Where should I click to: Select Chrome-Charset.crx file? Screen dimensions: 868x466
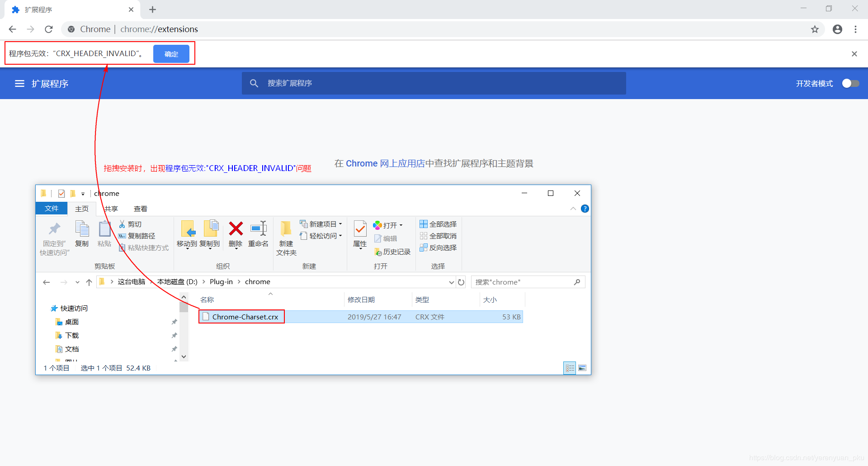[245, 317]
